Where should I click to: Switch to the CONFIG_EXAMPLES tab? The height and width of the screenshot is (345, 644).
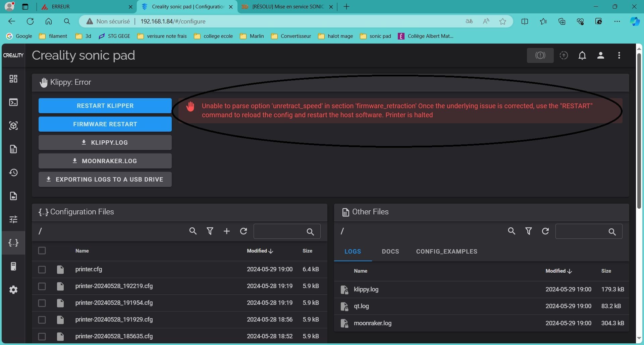point(446,252)
